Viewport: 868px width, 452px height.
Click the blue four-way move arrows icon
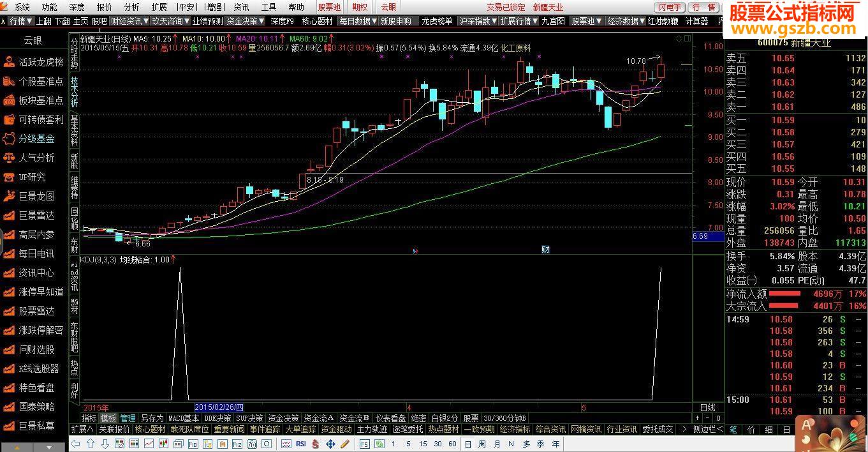tap(330, 444)
